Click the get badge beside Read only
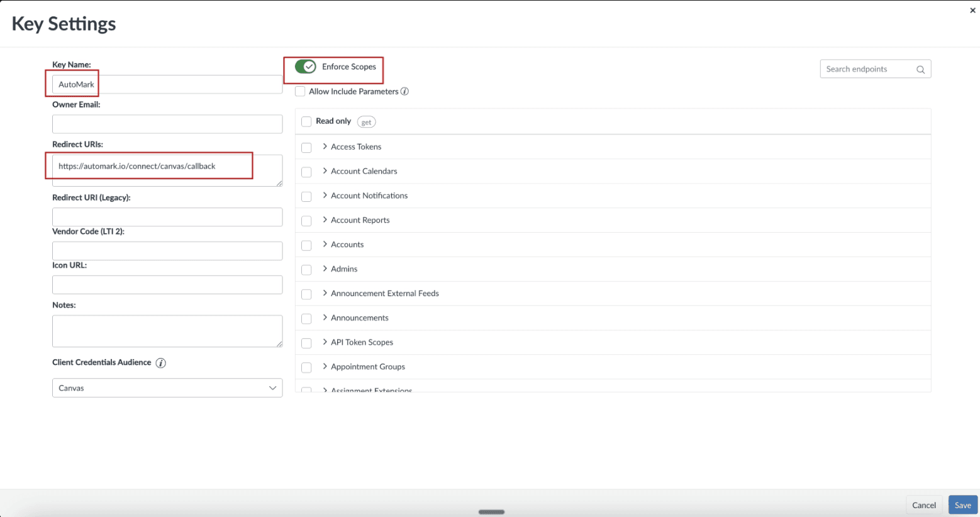Screen dimensions: 980x517 pos(366,121)
